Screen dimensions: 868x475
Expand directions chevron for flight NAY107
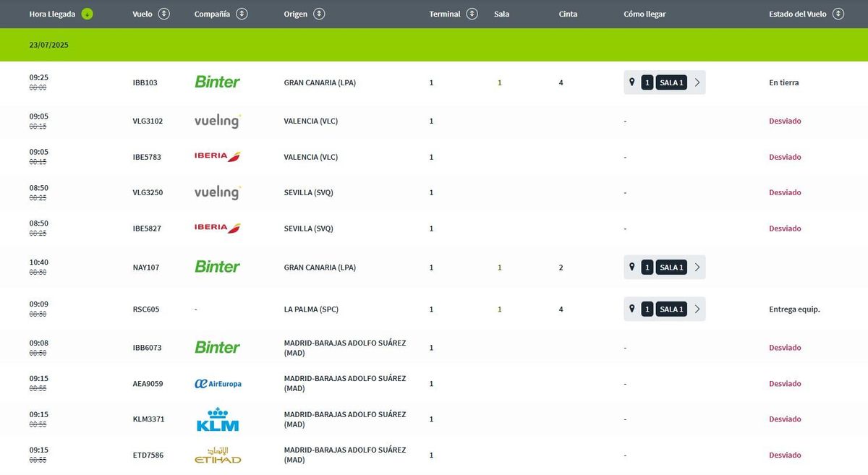pyautogui.click(x=697, y=268)
